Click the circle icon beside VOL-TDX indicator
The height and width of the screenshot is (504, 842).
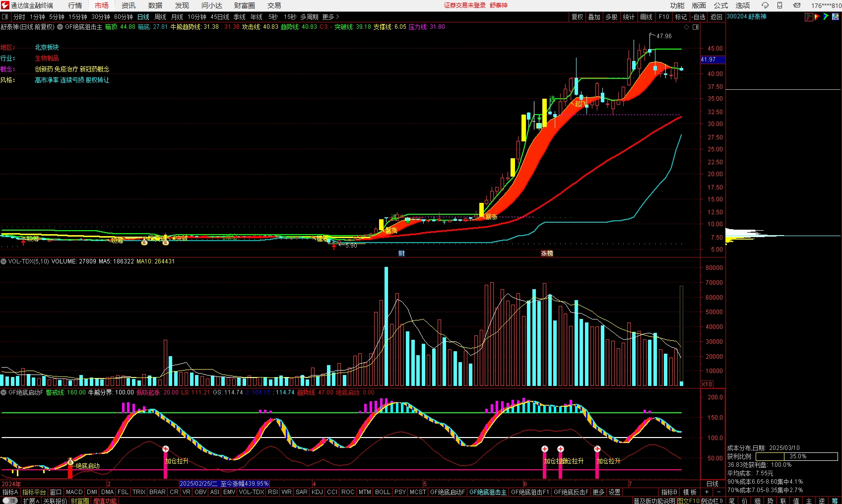tap(3, 261)
